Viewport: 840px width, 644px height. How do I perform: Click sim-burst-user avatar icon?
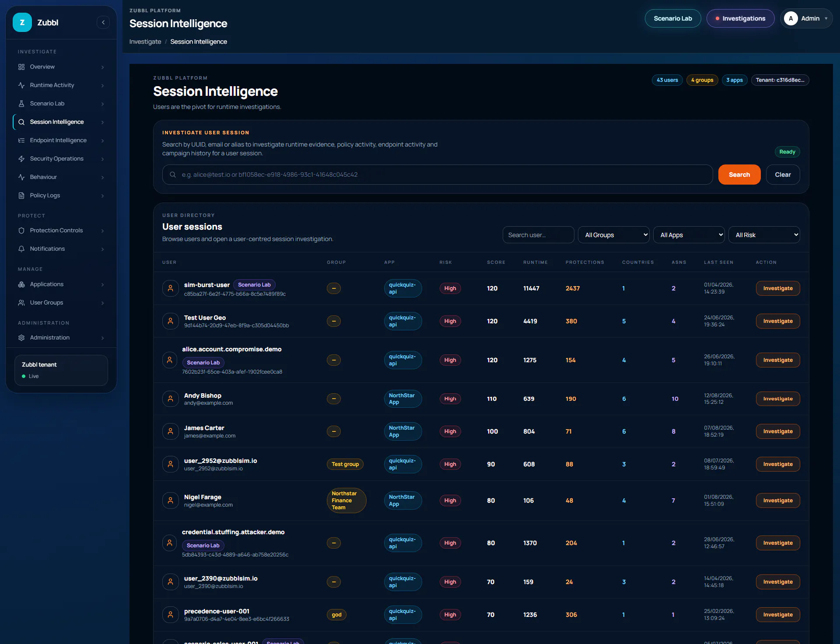pyautogui.click(x=171, y=288)
